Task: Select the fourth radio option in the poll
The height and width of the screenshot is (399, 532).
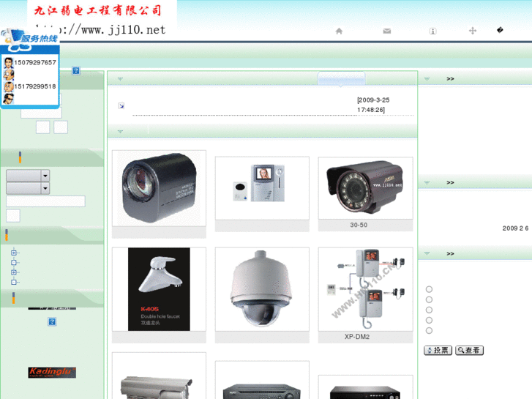Action: point(429,320)
